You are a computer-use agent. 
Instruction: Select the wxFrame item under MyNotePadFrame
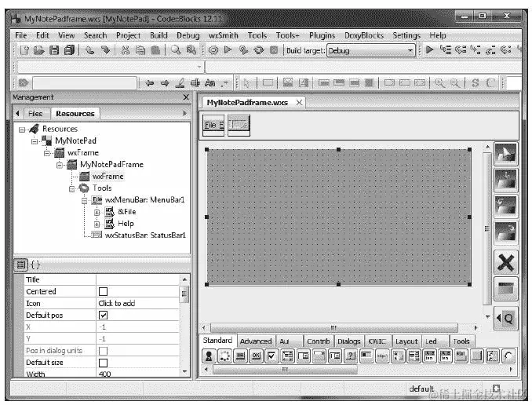(x=107, y=177)
